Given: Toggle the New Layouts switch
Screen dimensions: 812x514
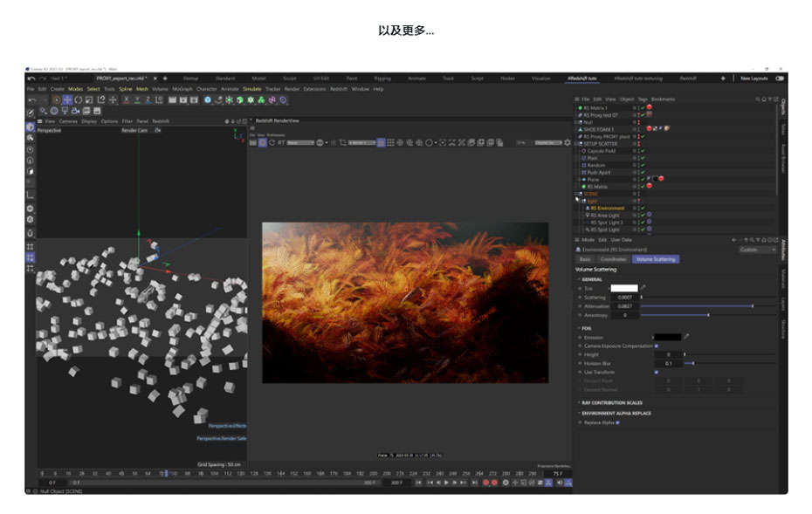Looking at the screenshot, I should [x=780, y=79].
